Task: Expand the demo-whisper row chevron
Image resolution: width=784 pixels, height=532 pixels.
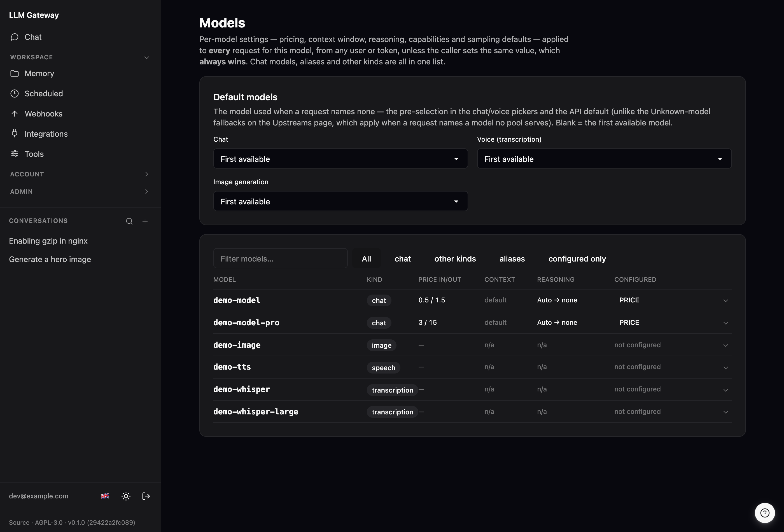Action: 726,390
